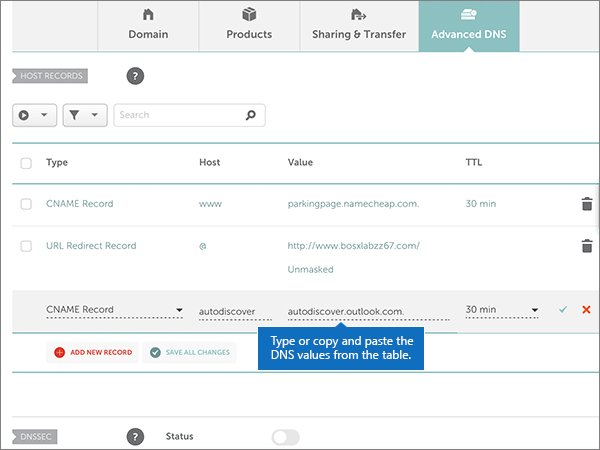Enable the DNSSEC Status toggle
The width and height of the screenshot is (600, 450).
pos(285,437)
